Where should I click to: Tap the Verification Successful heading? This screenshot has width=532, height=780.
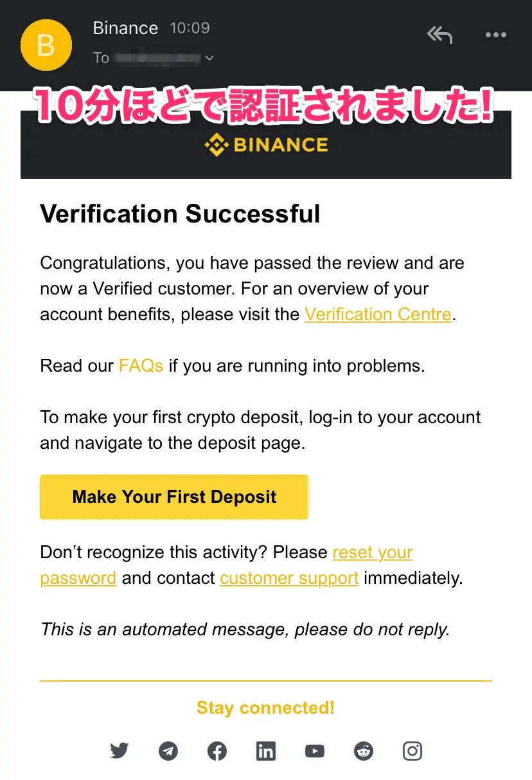[x=180, y=213]
